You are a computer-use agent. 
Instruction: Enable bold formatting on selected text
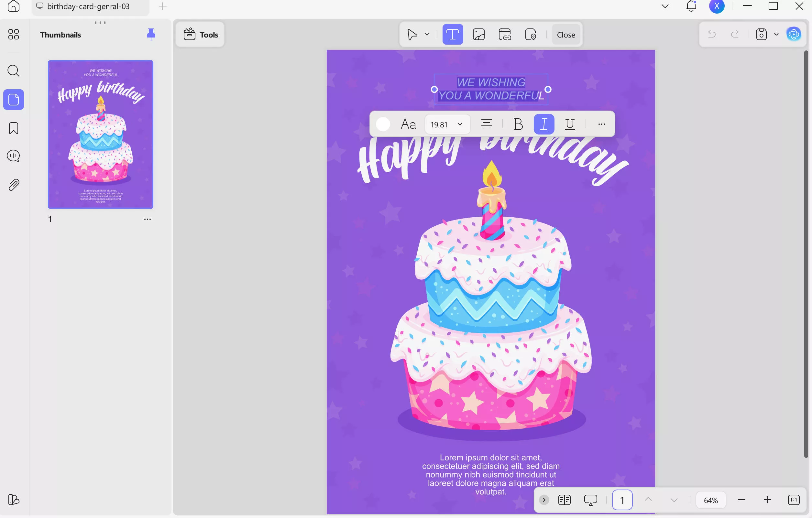pyautogui.click(x=518, y=124)
